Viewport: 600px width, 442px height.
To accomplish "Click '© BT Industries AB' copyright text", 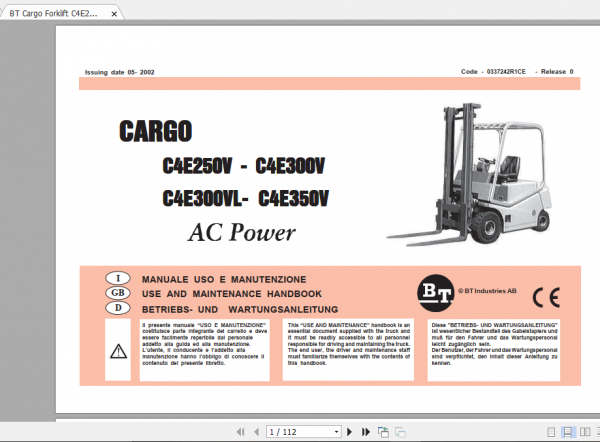I will [x=487, y=291].
